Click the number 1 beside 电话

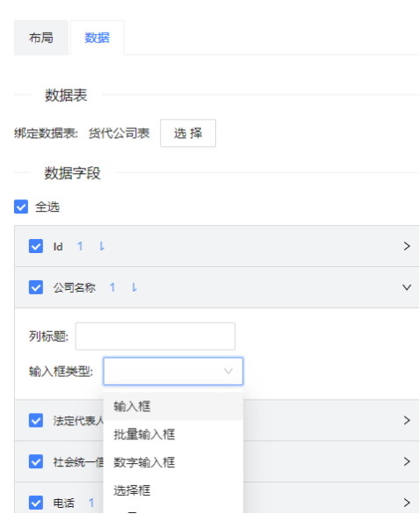91,503
